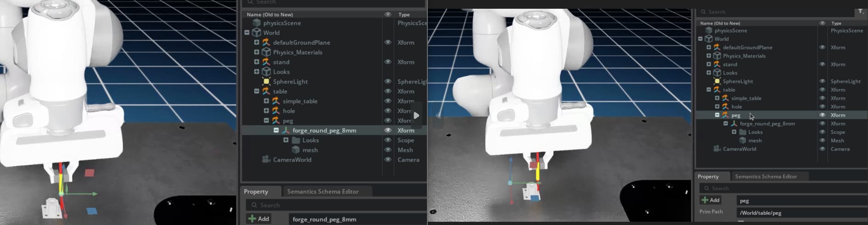Screen dimensions: 868x225
Task: Click Physics_Materials icon in left panel
Action: (266, 52)
